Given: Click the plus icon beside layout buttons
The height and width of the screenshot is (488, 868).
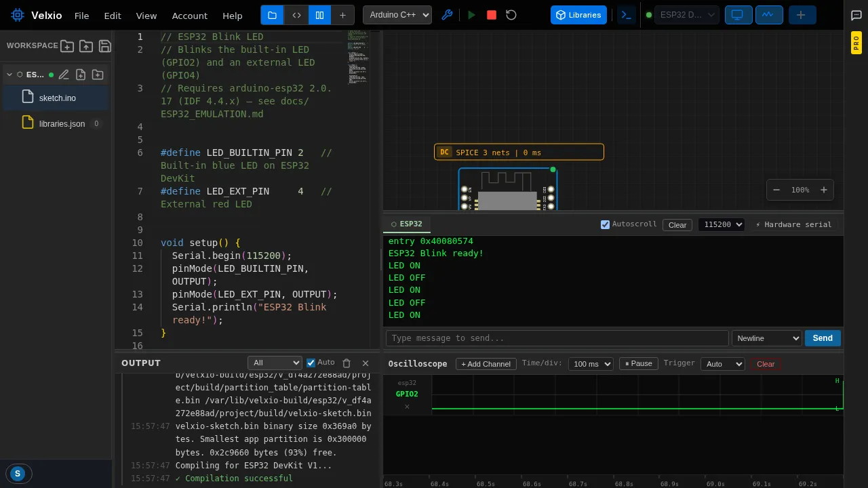Looking at the screenshot, I should [x=342, y=15].
